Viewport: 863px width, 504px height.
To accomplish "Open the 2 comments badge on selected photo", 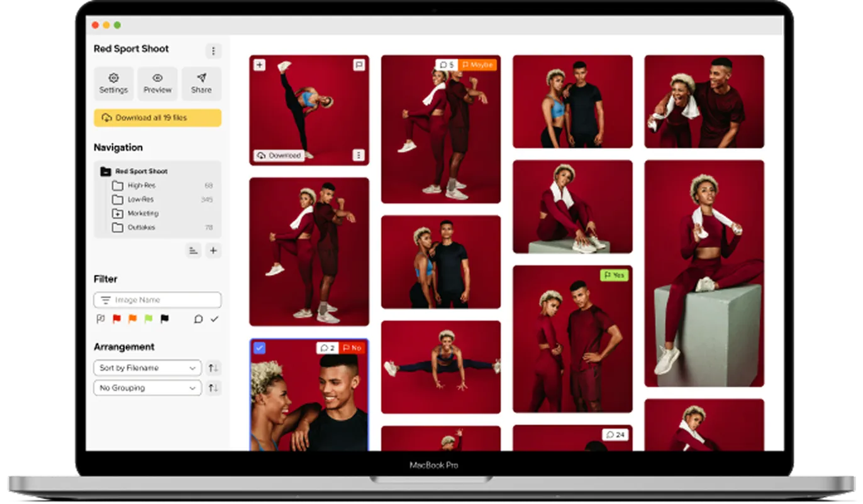I will point(328,348).
